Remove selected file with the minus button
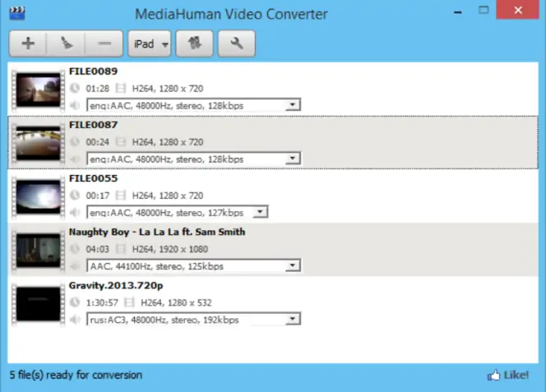This screenshot has height=392, width=546. point(104,44)
